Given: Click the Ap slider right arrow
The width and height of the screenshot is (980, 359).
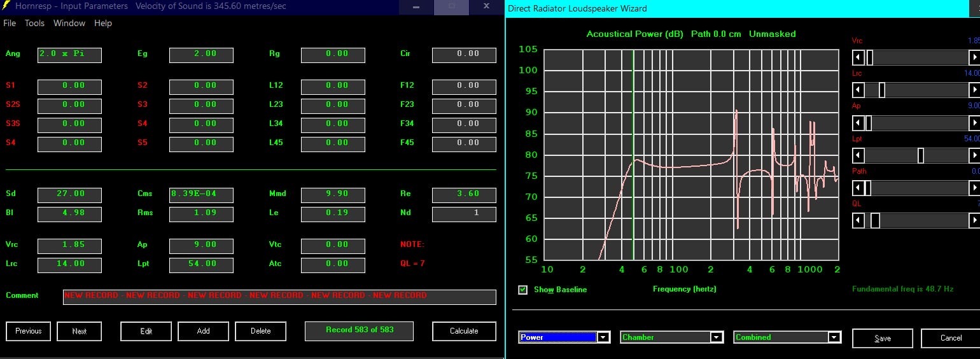Looking at the screenshot, I should pyautogui.click(x=974, y=123).
